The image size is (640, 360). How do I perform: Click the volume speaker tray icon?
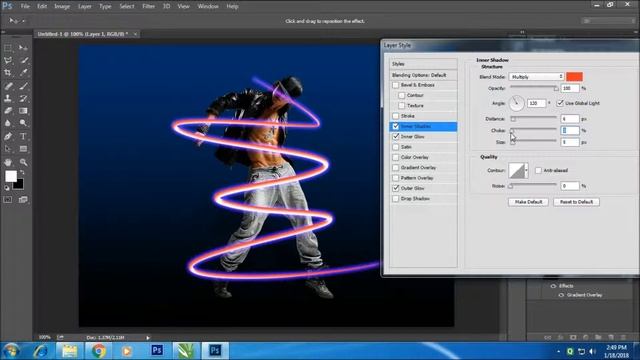click(x=593, y=351)
